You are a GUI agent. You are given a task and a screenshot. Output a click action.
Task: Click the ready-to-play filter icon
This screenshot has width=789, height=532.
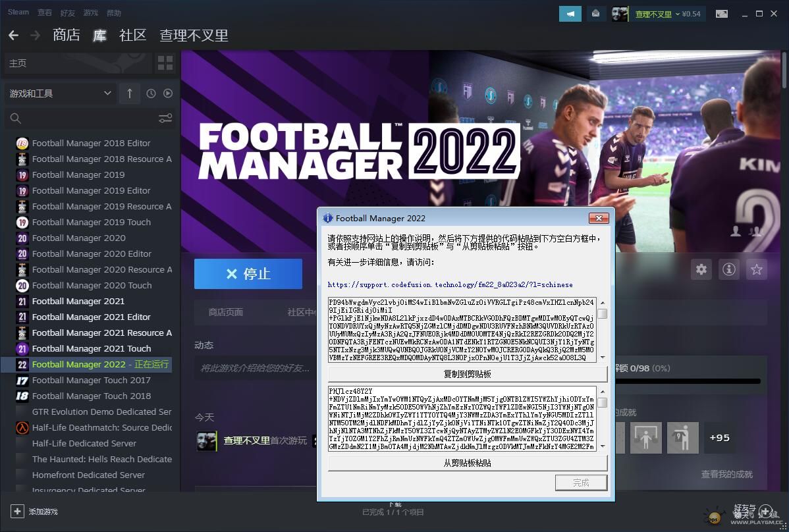[168, 93]
